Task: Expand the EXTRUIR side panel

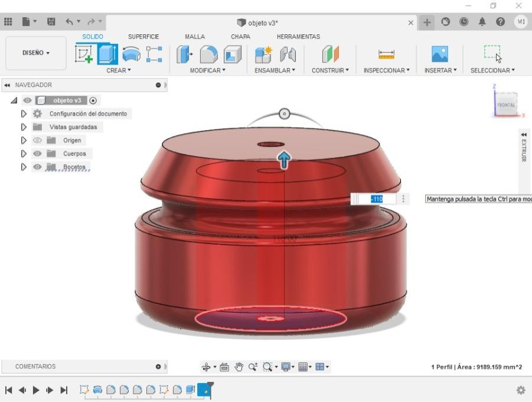Action: coord(524,135)
